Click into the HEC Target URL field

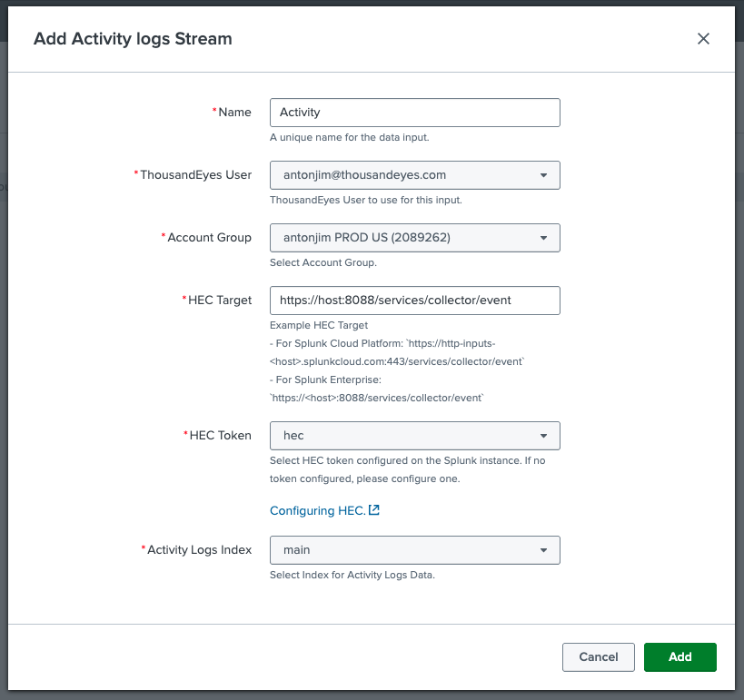pos(414,301)
